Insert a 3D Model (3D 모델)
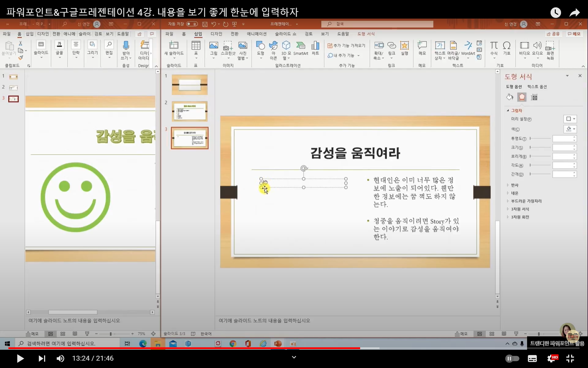 tap(286, 50)
